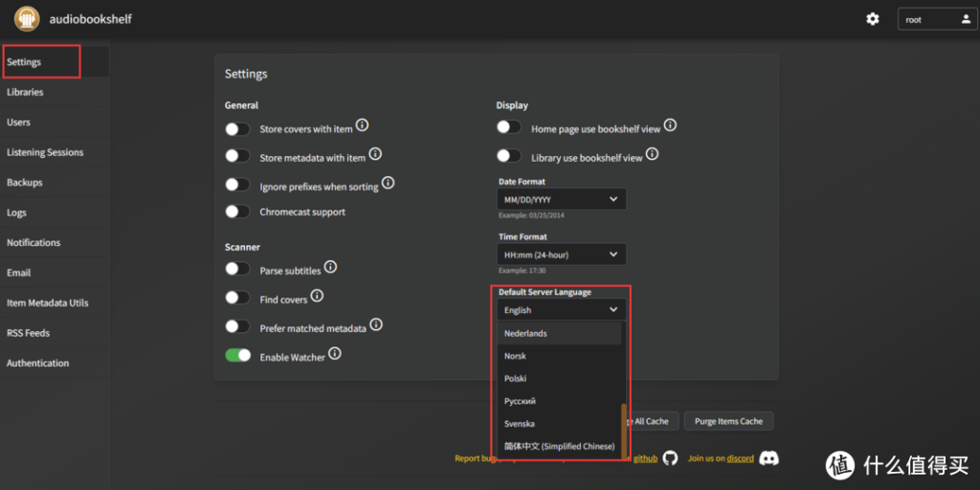Click the Purge Items Cache button
980x490 pixels.
[728, 421]
